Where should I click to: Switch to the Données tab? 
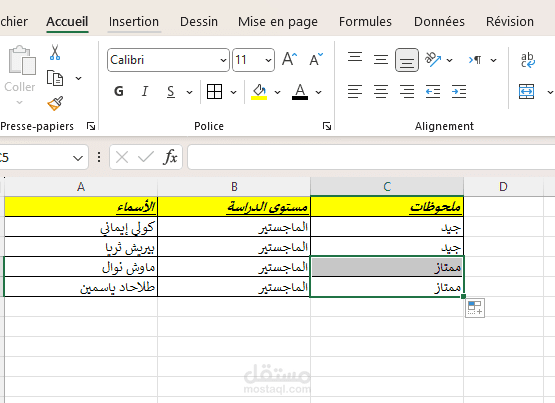pos(439,22)
